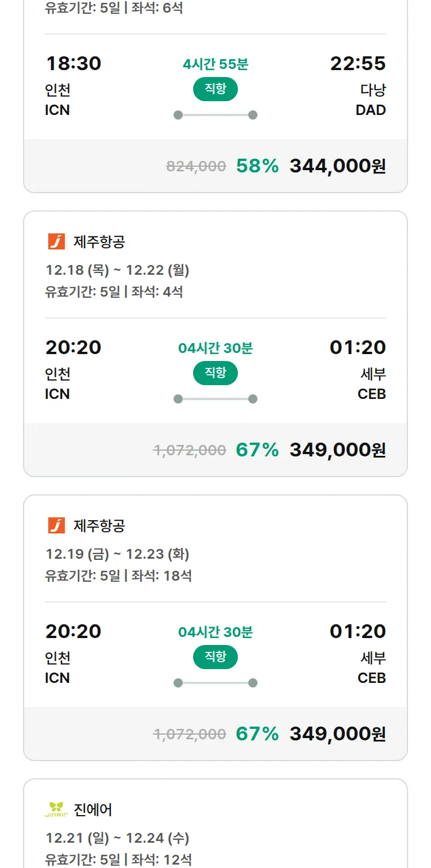This screenshot has width=431, height=868.
Task: Click the 12.18 (목) ~ 12.22 (월) date range
Action: click(117, 270)
